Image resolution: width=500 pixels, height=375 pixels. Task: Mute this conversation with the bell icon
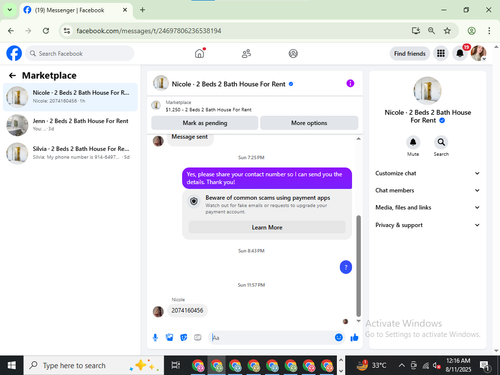click(x=413, y=142)
